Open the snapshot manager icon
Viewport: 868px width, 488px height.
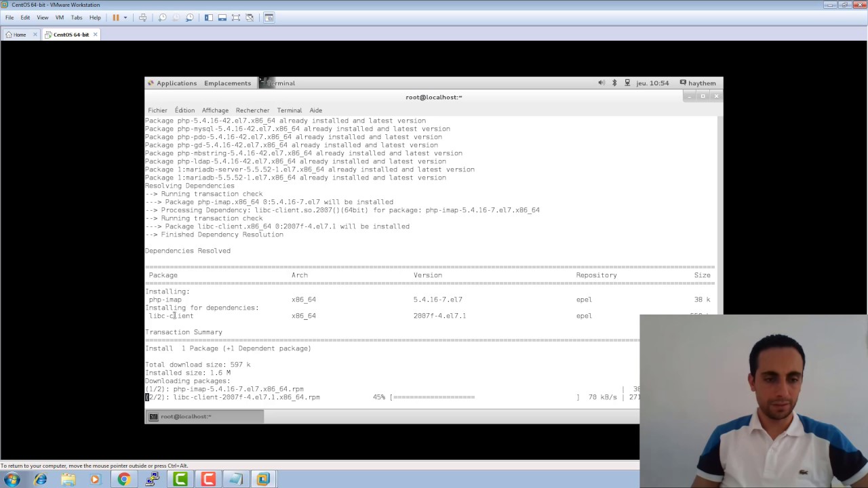pyautogui.click(x=189, y=18)
